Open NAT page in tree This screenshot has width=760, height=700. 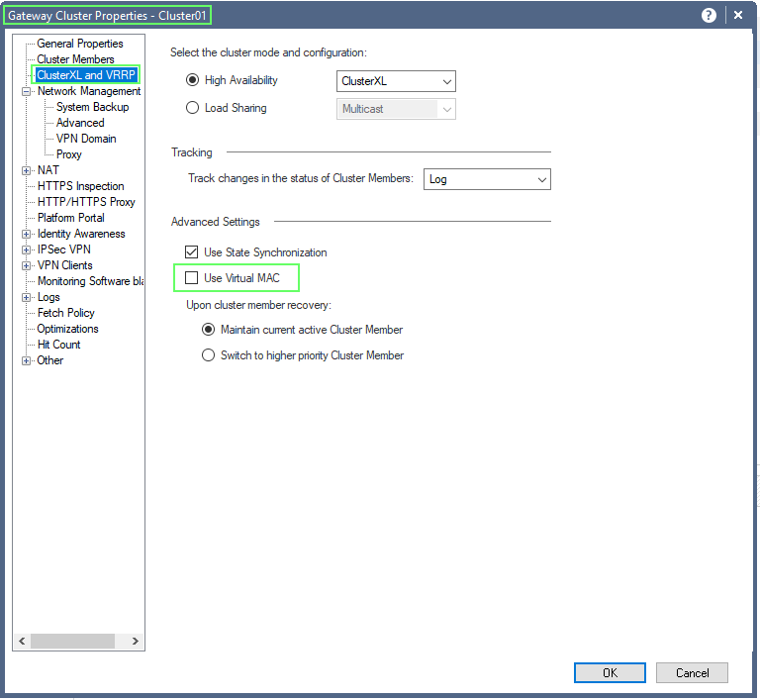click(48, 170)
